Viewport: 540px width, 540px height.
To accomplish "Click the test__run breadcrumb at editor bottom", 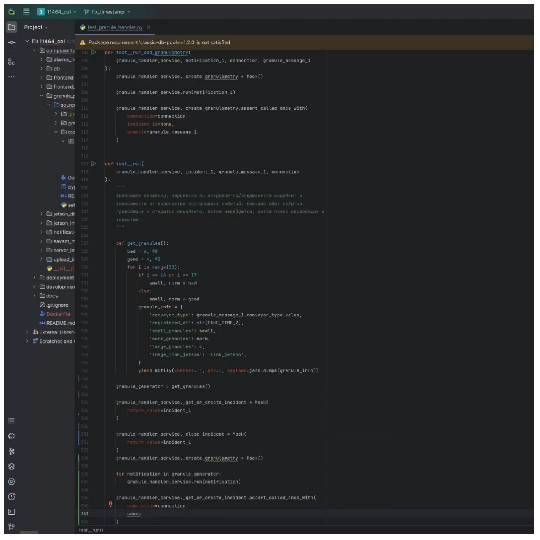I will [x=91, y=530].
